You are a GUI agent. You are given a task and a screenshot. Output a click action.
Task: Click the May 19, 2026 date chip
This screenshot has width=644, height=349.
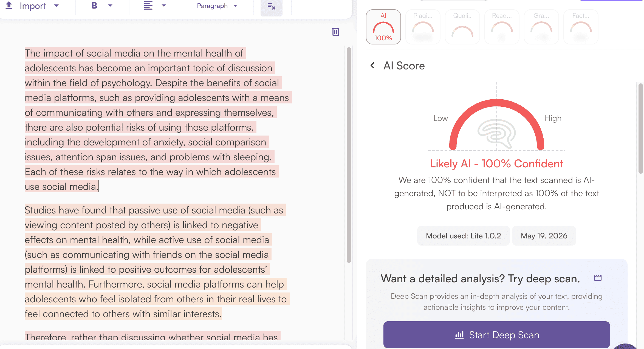(x=544, y=236)
